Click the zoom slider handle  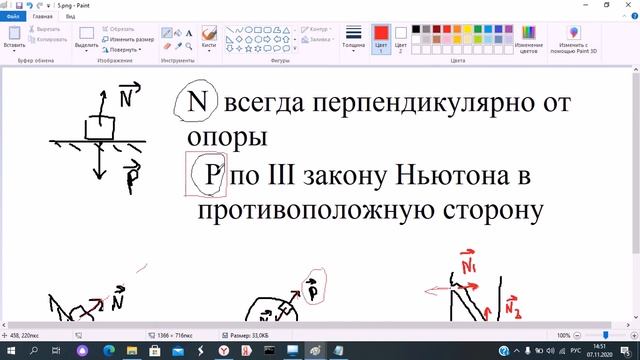tap(606, 335)
